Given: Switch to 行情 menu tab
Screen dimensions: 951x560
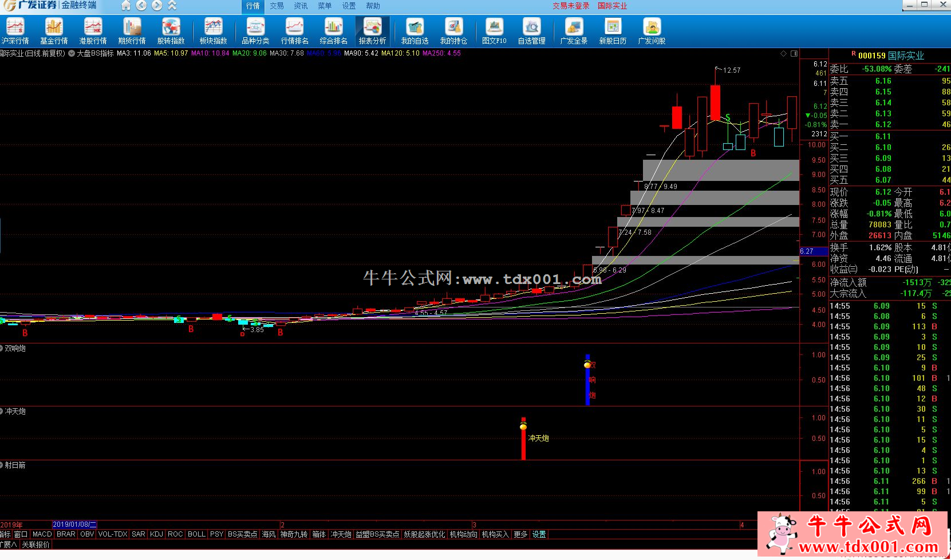Looking at the screenshot, I should [x=253, y=6].
